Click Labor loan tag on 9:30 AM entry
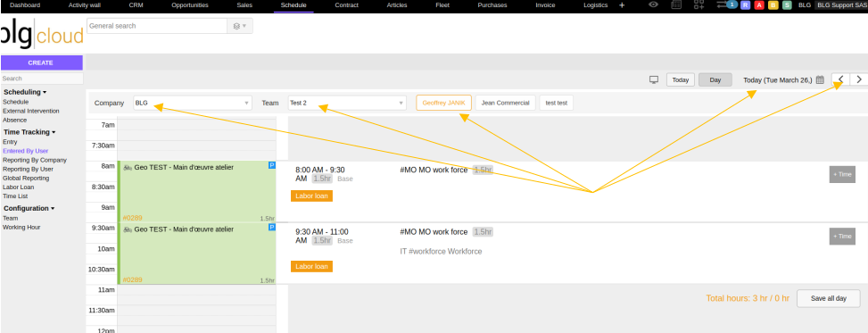868x333 pixels. [x=311, y=267]
